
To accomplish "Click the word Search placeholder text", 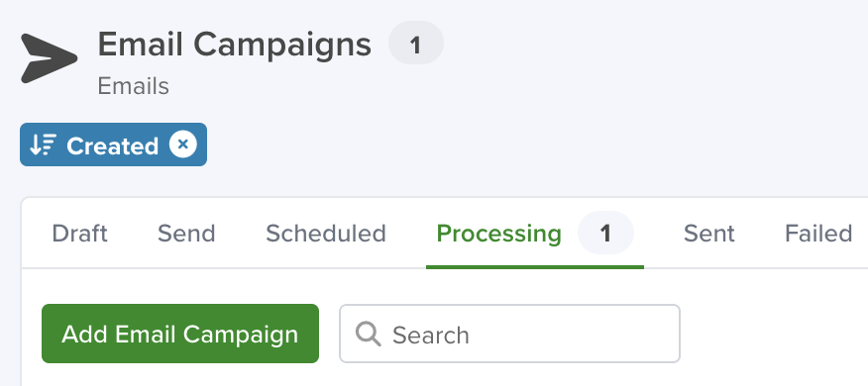I will (x=431, y=335).
